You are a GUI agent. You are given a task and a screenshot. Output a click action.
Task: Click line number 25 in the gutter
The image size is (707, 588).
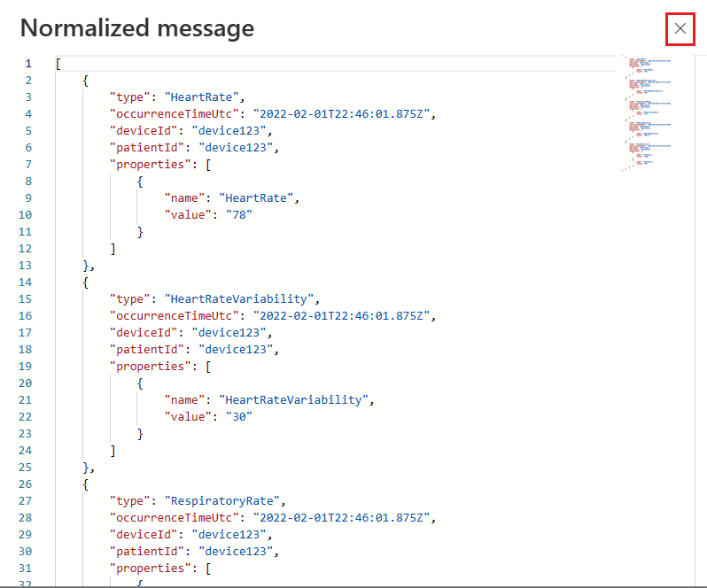point(25,467)
